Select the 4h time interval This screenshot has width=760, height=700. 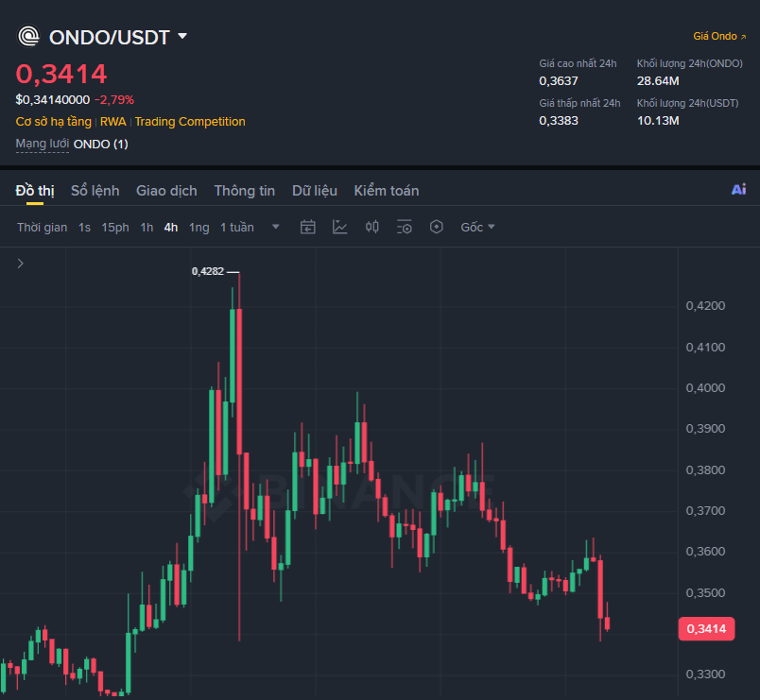pos(170,228)
